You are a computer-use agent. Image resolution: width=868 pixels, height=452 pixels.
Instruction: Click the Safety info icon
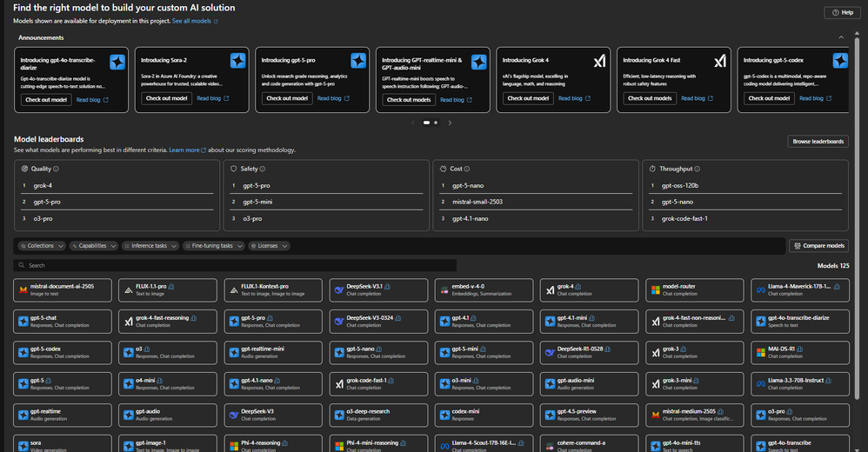click(263, 169)
